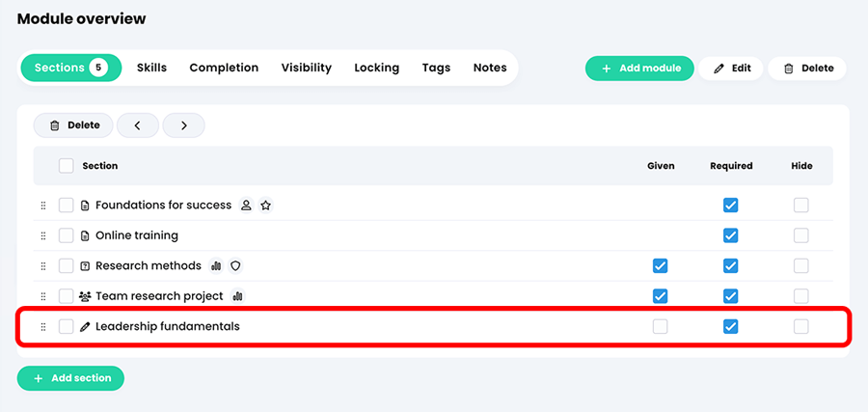Screen dimensions: 868x412
Task: Grab the drag handle of Online training row
Action: point(43,235)
